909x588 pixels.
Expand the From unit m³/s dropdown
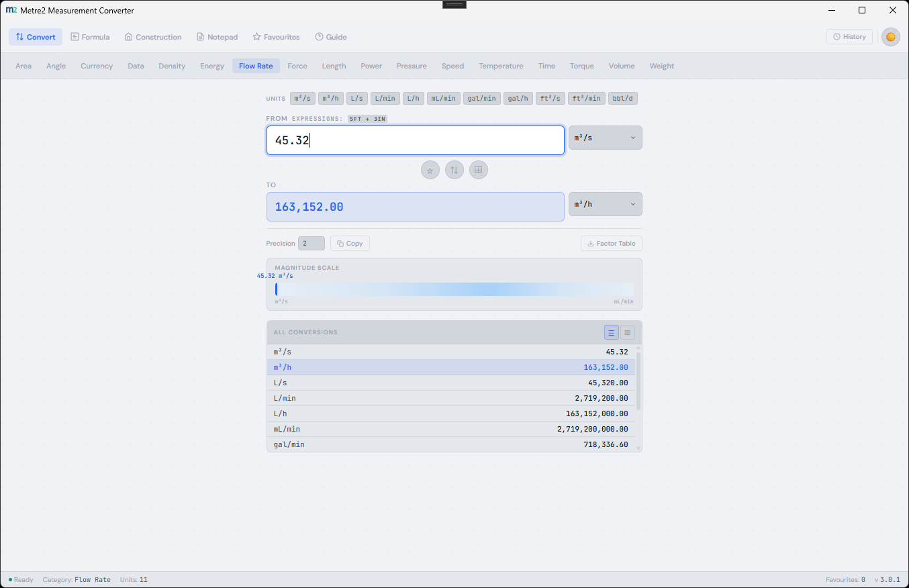coord(605,138)
